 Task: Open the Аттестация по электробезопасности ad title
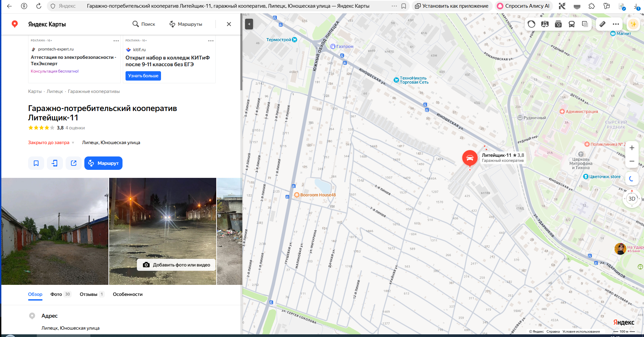click(x=74, y=61)
